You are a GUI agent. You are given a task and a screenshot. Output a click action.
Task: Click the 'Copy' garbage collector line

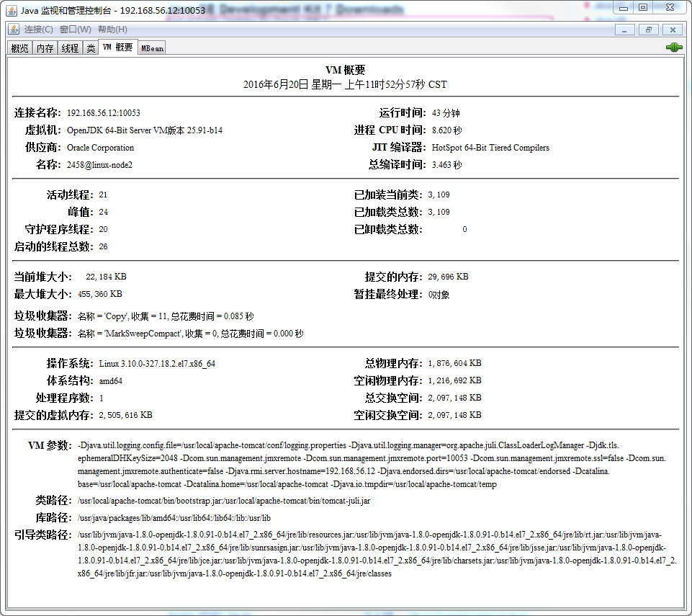[166, 316]
